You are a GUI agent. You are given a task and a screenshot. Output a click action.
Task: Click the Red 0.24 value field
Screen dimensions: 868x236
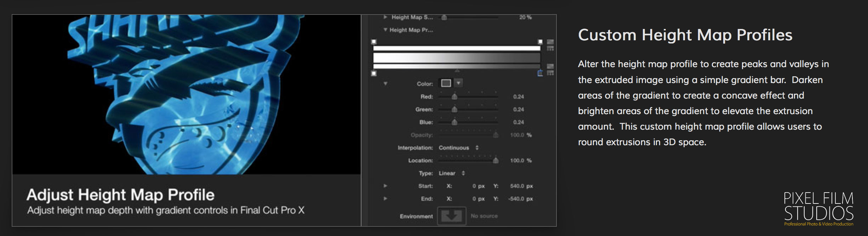pos(519,96)
